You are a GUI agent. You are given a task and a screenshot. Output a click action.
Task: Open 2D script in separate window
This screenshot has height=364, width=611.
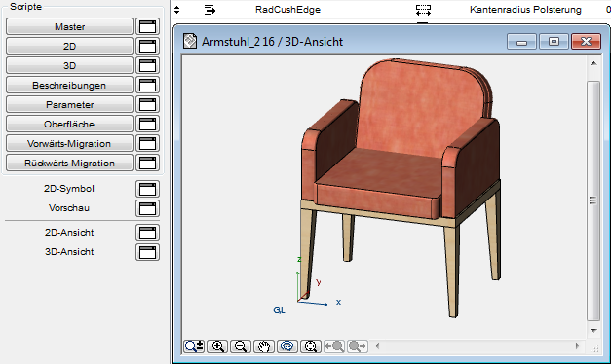pyautogui.click(x=148, y=46)
